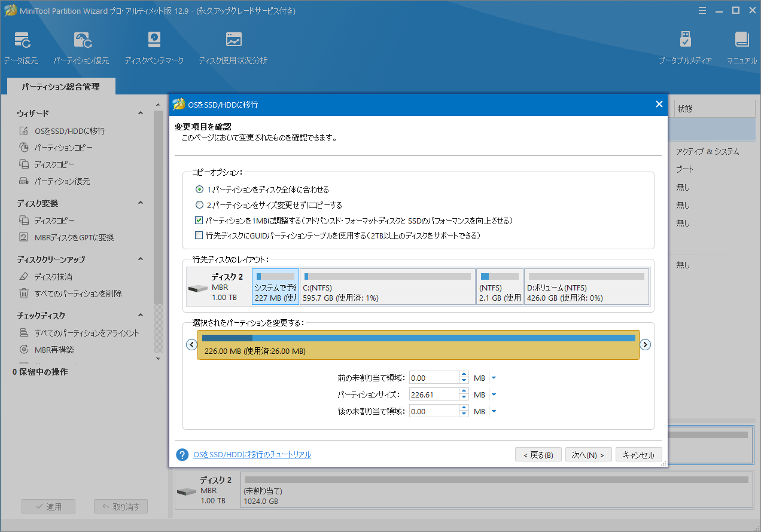
Task: Click ディスクコピー icon under ウィザード
Action: click(x=24, y=164)
